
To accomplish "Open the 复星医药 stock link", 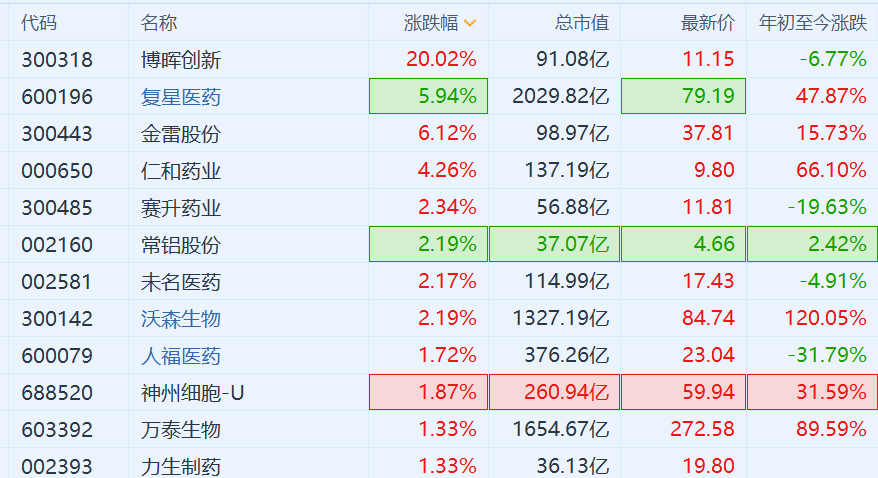I will [181, 97].
